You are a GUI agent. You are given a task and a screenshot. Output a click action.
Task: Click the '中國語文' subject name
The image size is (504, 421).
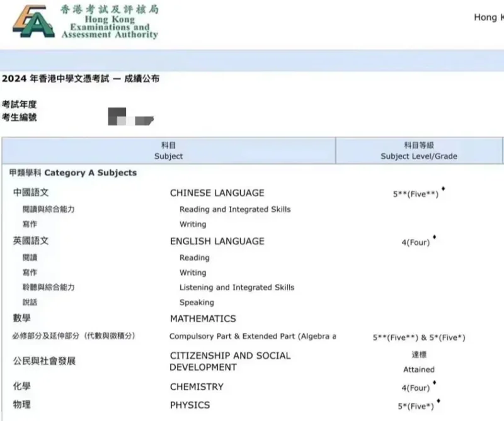pos(31,193)
